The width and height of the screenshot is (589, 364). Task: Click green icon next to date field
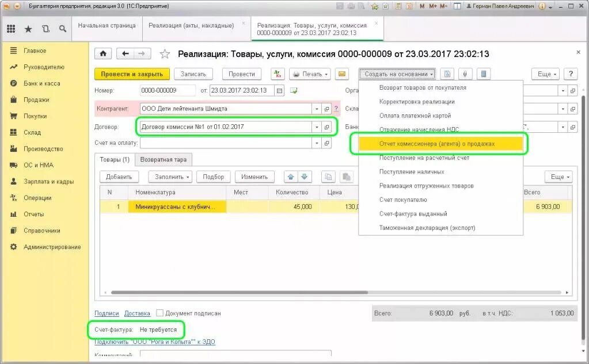[x=294, y=90]
